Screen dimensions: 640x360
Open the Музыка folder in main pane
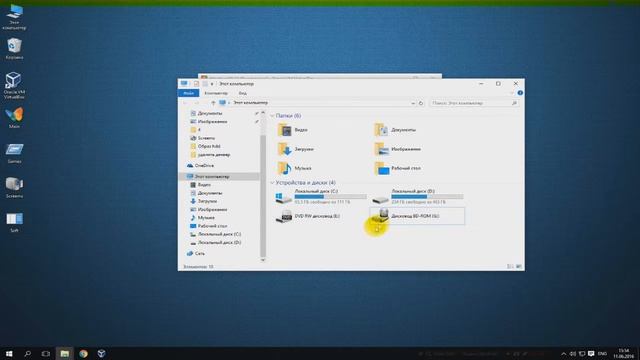[x=295, y=168]
